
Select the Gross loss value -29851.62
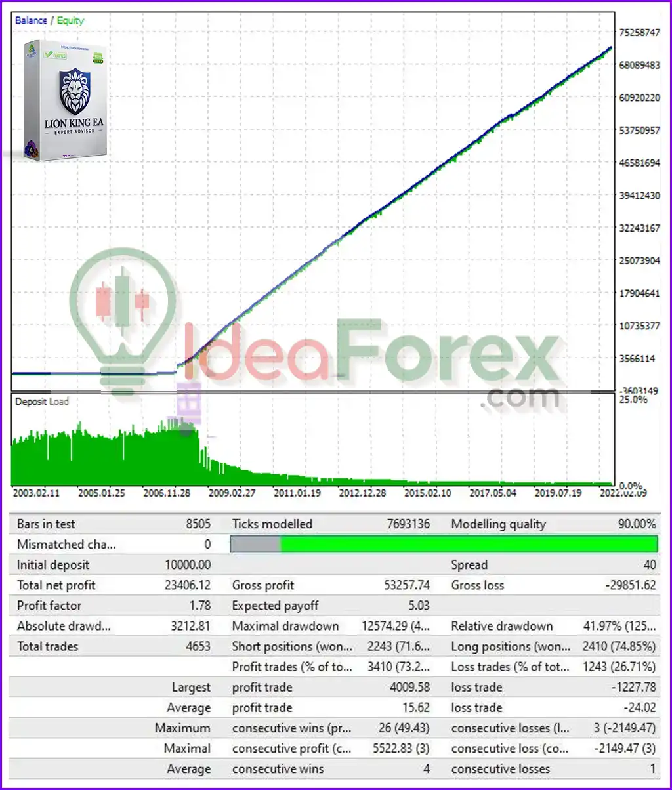pyautogui.click(x=631, y=585)
